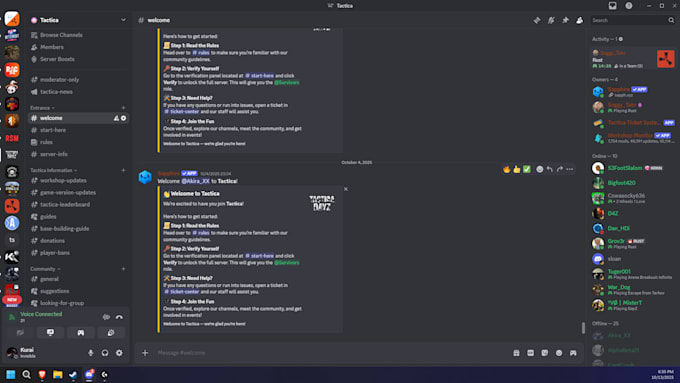Toggle the member list panel
The height and width of the screenshot is (383, 680).
coord(579,20)
